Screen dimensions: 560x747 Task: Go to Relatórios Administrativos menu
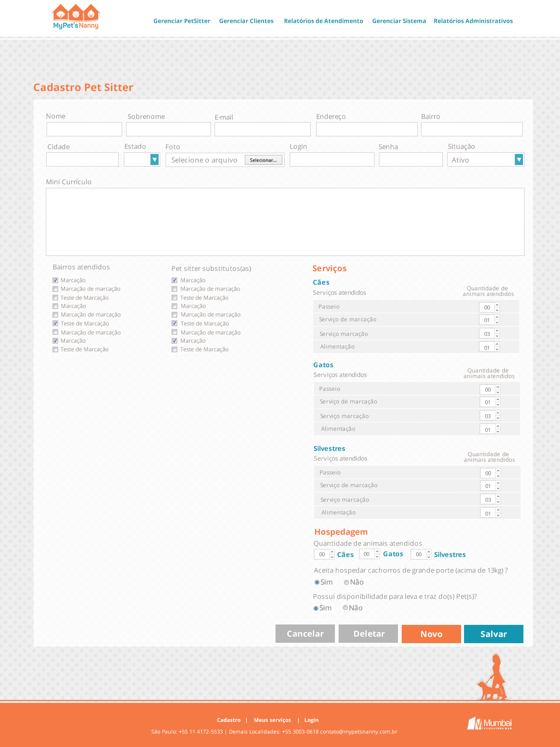pyautogui.click(x=473, y=21)
